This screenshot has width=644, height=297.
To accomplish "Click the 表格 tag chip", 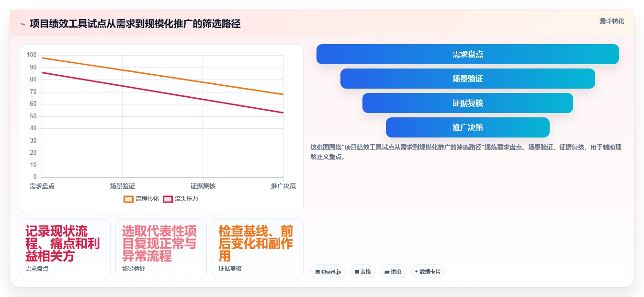I will pyautogui.click(x=362, y=272).
